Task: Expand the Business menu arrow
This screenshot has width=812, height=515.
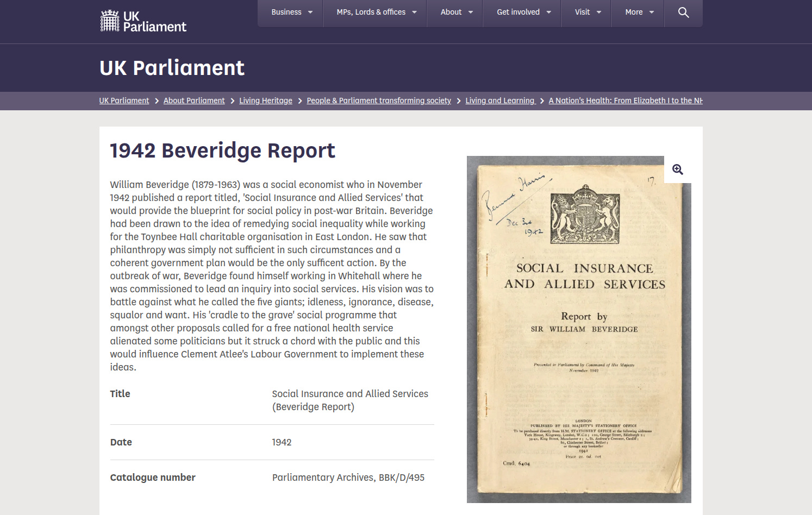Action: [x=310, y=12]
